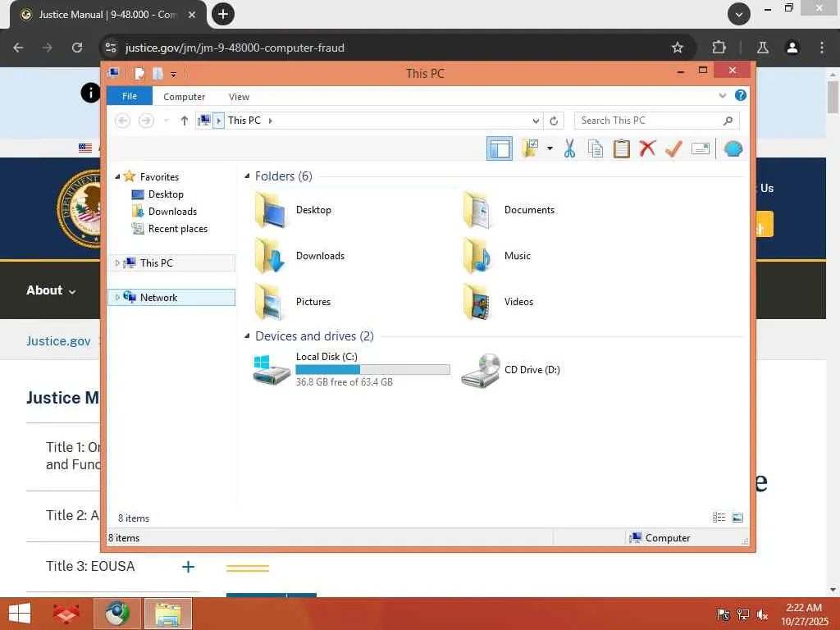Expand the Network tree node

(x=117, y=297)
